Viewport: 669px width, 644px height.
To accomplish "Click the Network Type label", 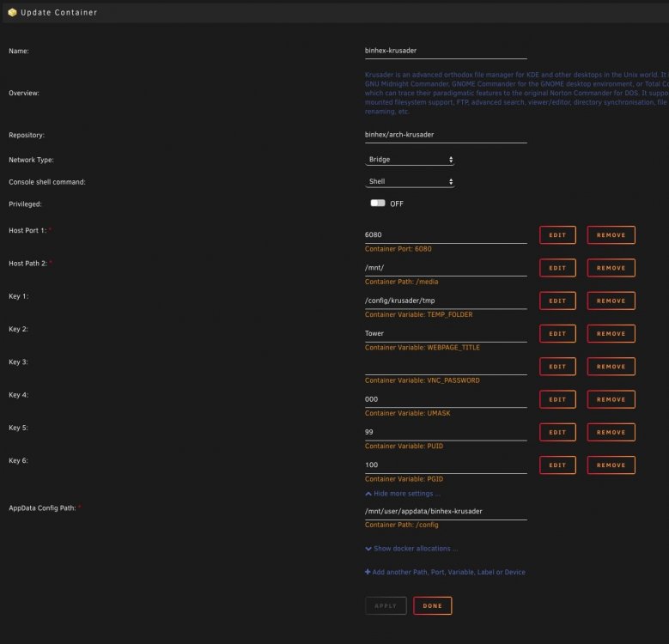I will 31,160.
